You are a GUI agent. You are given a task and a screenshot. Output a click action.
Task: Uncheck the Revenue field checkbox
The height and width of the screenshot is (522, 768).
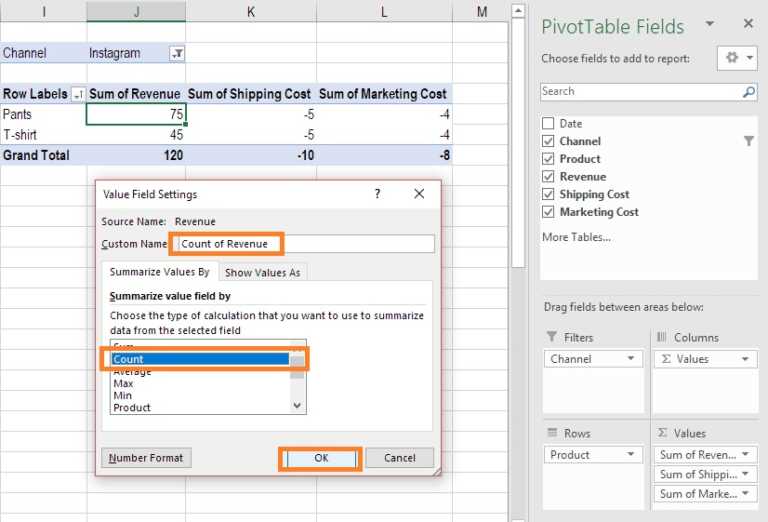[x=548, y=176]
